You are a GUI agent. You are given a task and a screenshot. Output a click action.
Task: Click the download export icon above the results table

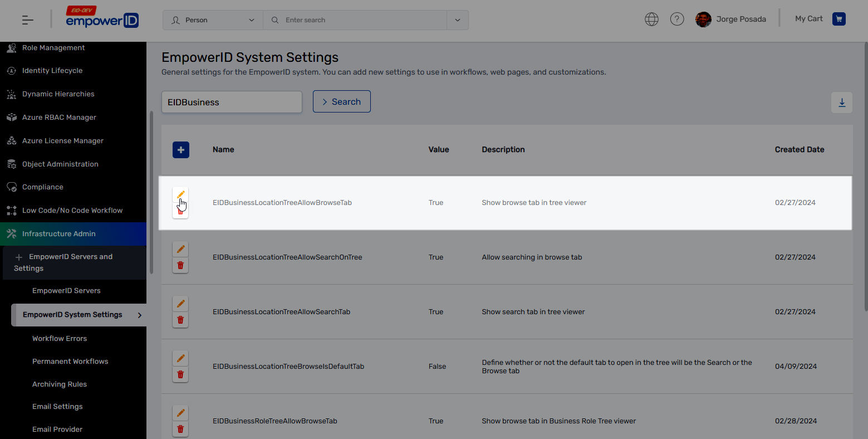(841, 103)
